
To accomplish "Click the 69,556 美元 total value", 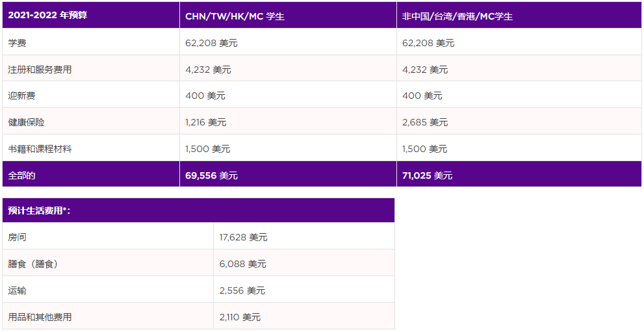I will (x=211, y=175).
